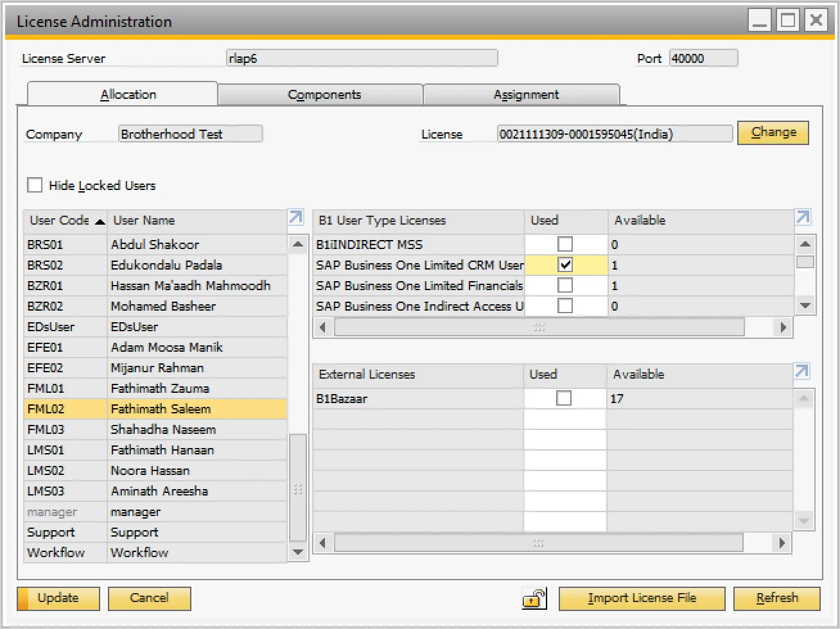Select the Workflow user row
840x629 pixels.
[x=155, y=553]
